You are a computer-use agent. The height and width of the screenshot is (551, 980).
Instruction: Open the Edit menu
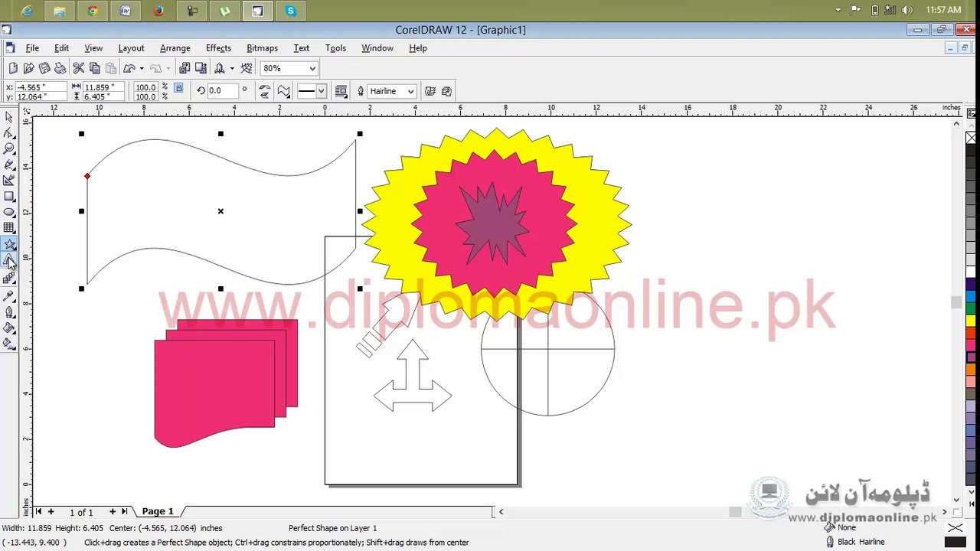[x=61, y=47]
